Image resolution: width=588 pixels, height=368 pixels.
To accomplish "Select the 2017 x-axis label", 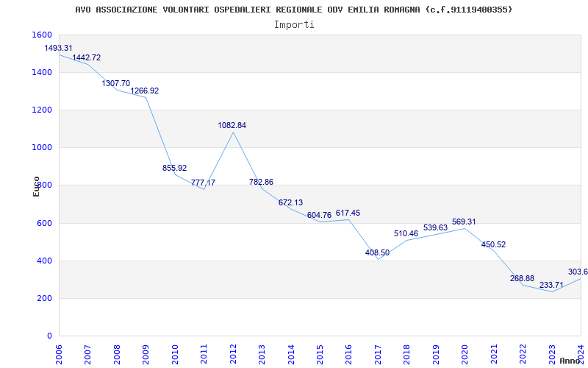I will pyautogui.click(x=378, y=353).
